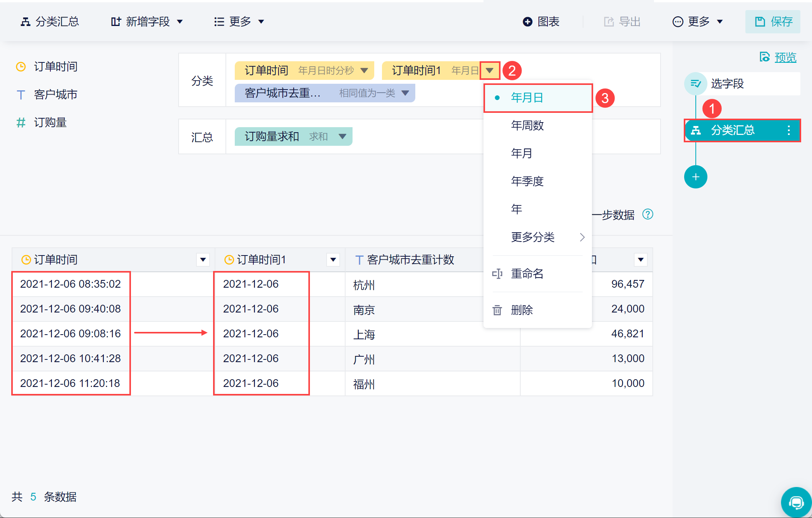
Task: Click the 导出 export button
Action: coord(622,22)
